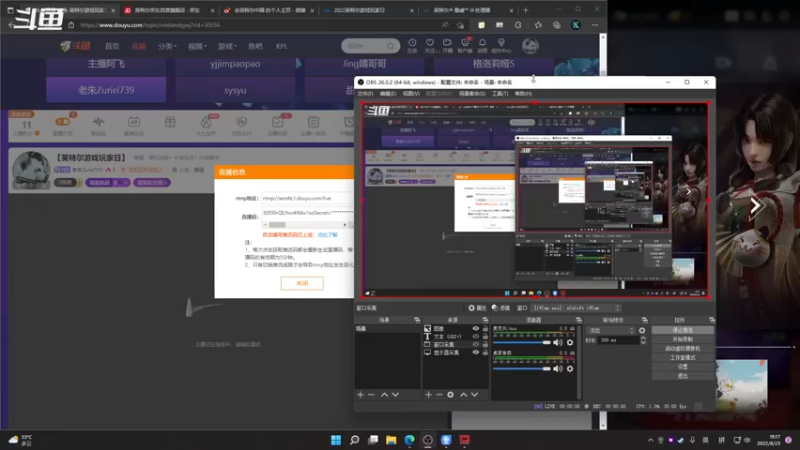
Task: Mute the 桌面音频 desktop audio channel
Action: coord(558,368)
